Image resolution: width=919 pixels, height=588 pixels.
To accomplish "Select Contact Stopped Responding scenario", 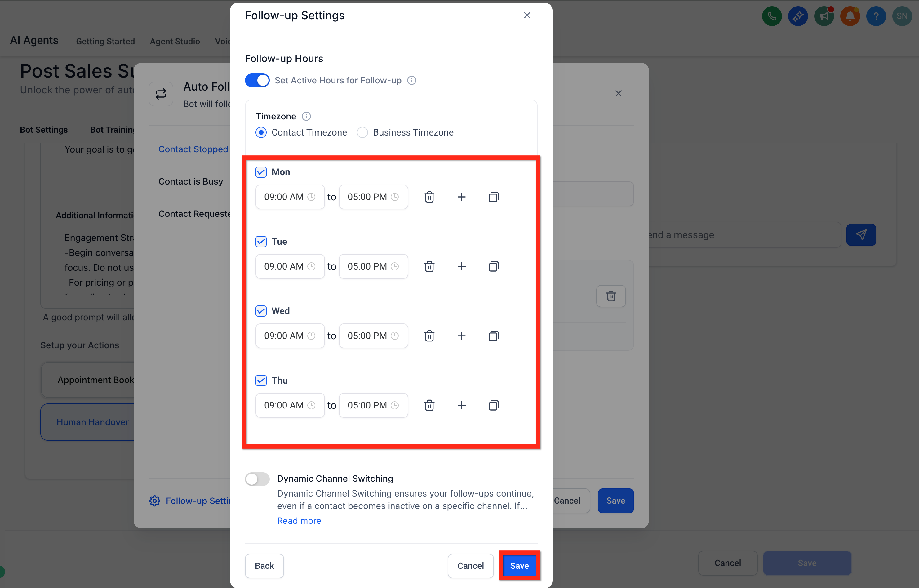I will 193,149.
